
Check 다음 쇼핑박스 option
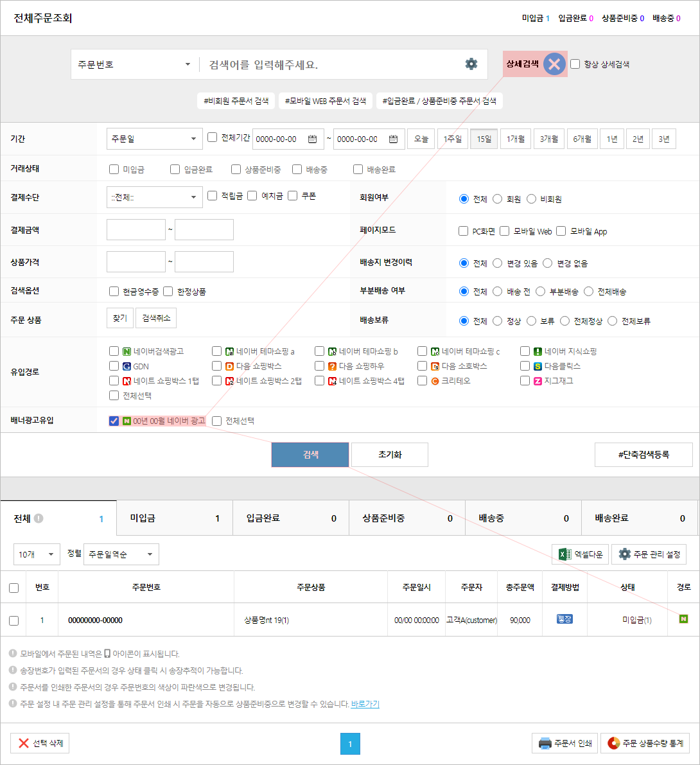coord(217,366)
